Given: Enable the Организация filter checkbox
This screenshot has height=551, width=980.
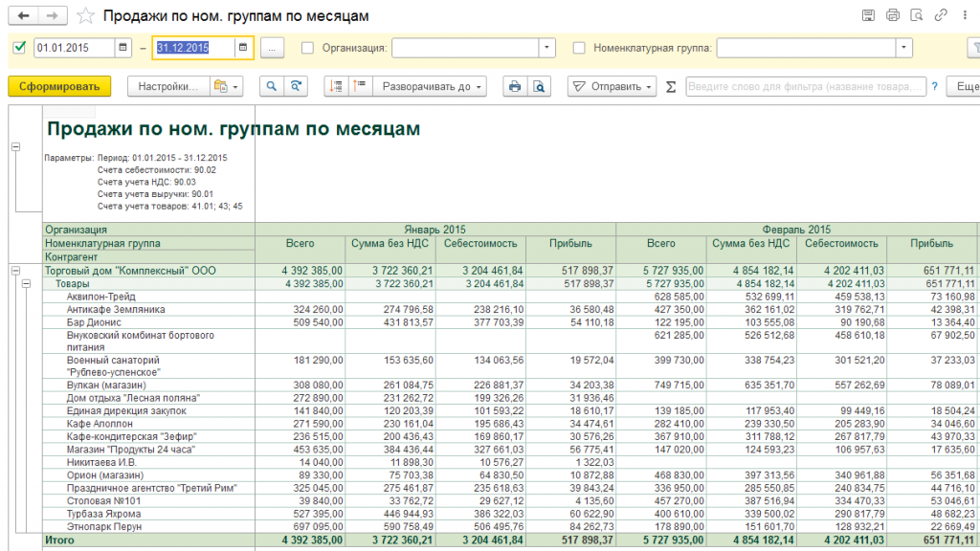Looking at the screenshot, I should [x=307, y=48].
